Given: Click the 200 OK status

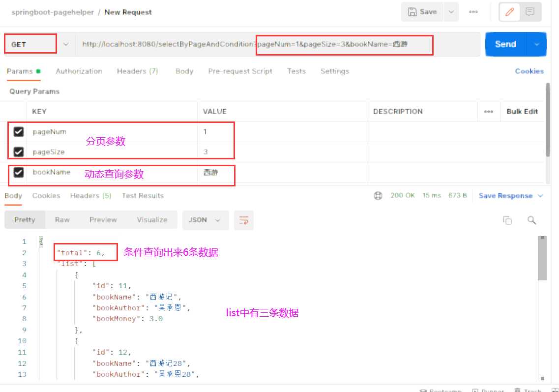Looking at the screenshot, I should click(x=403, y=195).
